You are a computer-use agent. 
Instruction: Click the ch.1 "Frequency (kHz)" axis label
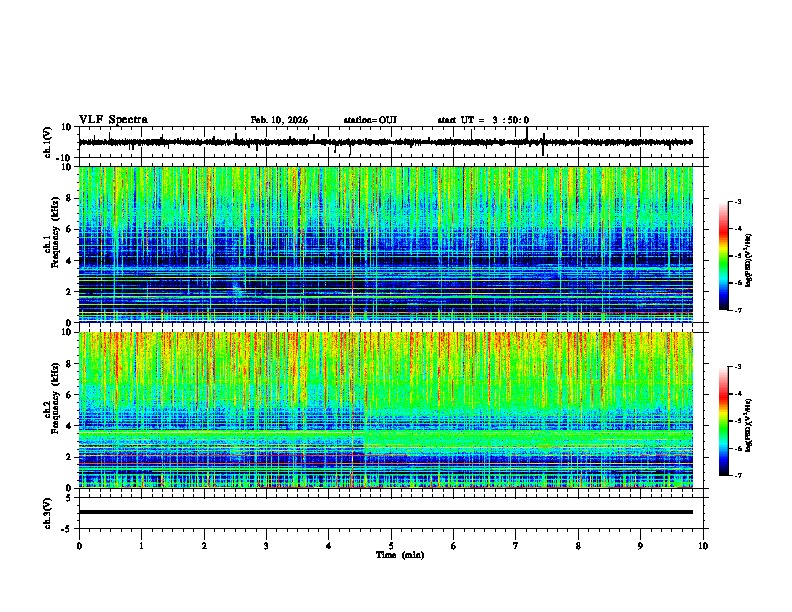(x=54, y=232)
